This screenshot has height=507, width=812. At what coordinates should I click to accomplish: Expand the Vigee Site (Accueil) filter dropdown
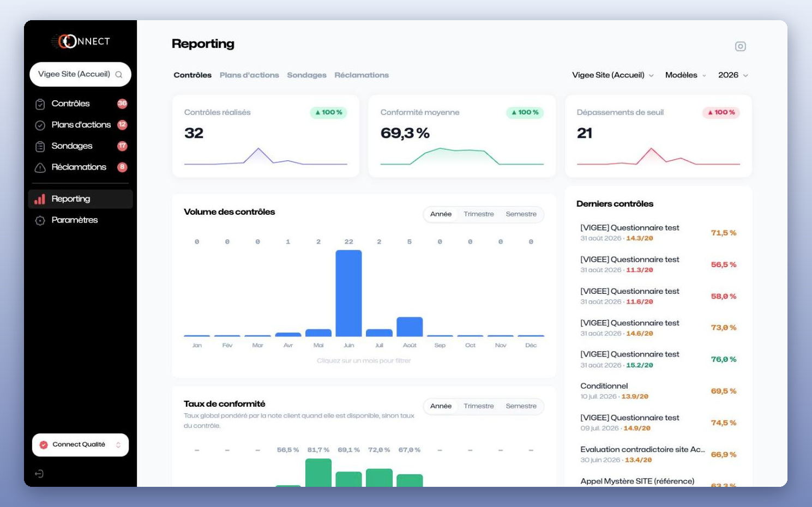click(612, 75)
